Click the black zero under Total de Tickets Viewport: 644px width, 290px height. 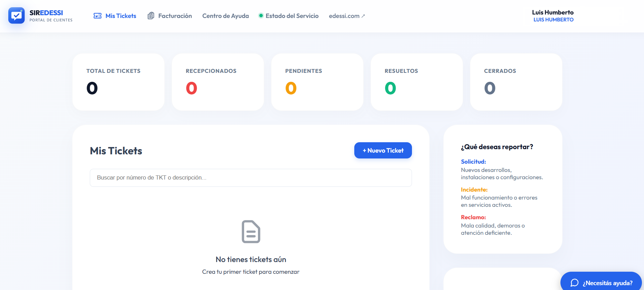tap(92, 88)
